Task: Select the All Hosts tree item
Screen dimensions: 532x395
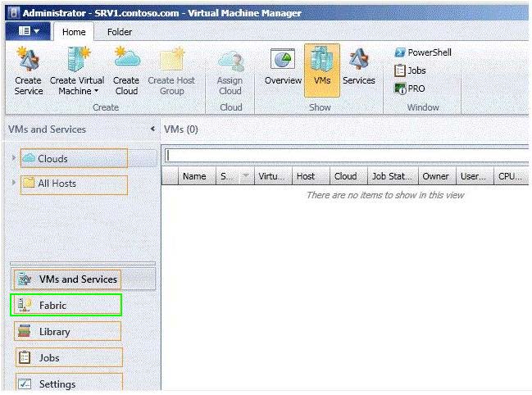Action: click(x=74, y=184)
